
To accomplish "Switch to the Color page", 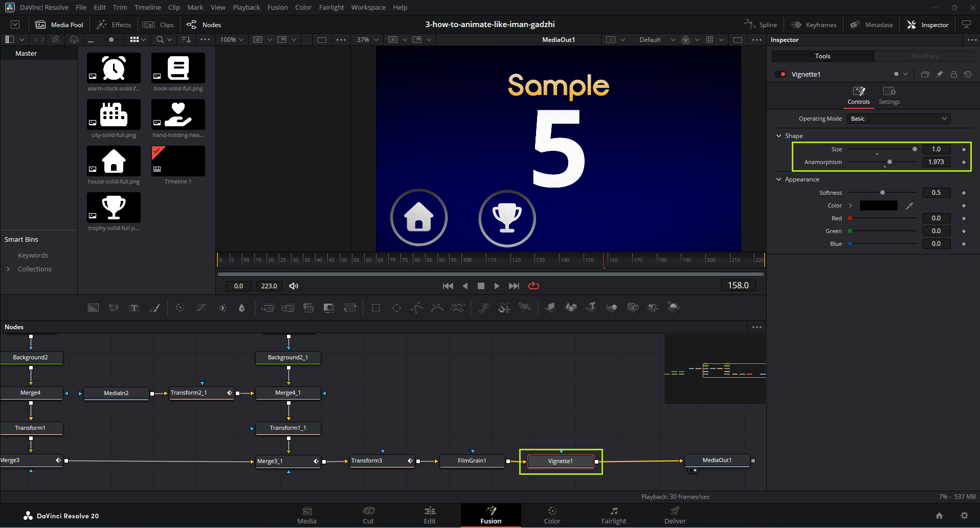I will pos(552,515).
